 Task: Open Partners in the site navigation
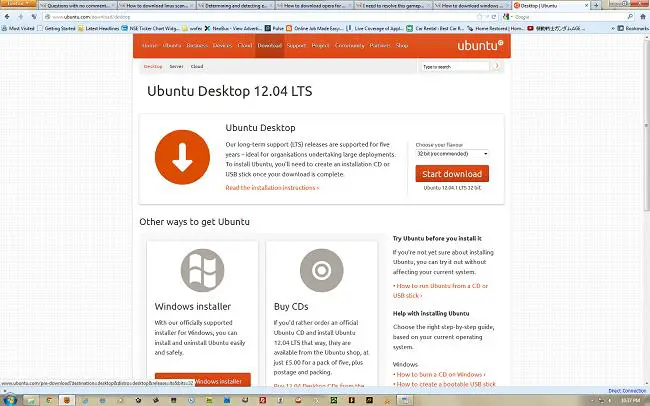click(x=380, y=46)
